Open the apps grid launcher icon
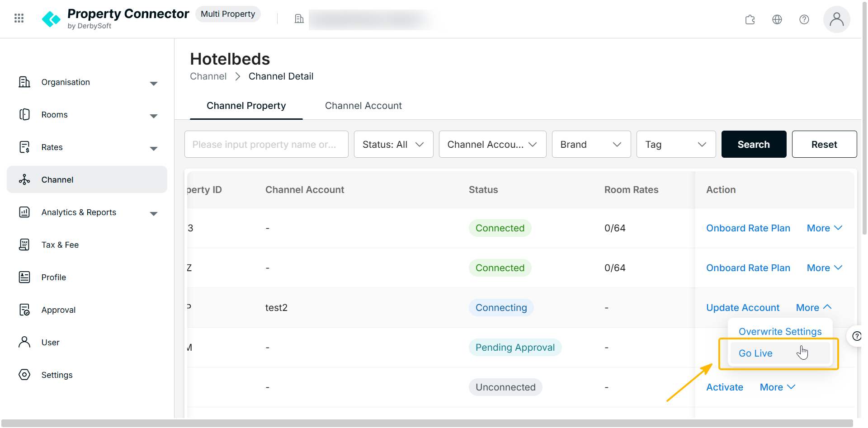 (19, 18)
